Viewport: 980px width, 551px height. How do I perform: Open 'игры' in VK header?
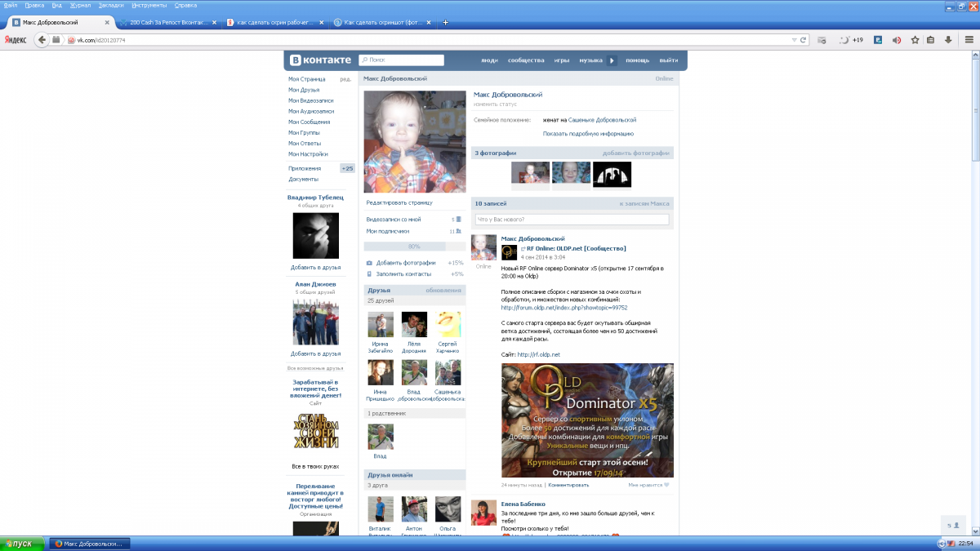[x=562, y=60]
